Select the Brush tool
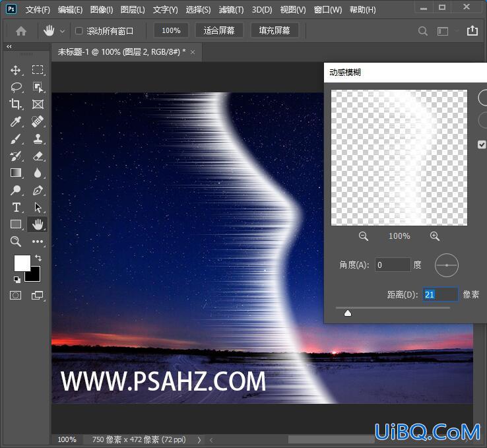The image size is (487, 448). (16, 139)
